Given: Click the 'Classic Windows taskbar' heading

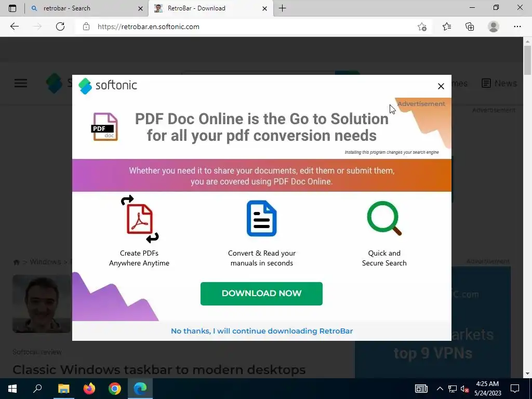Looking at the screenshot, I should point(159,369).
